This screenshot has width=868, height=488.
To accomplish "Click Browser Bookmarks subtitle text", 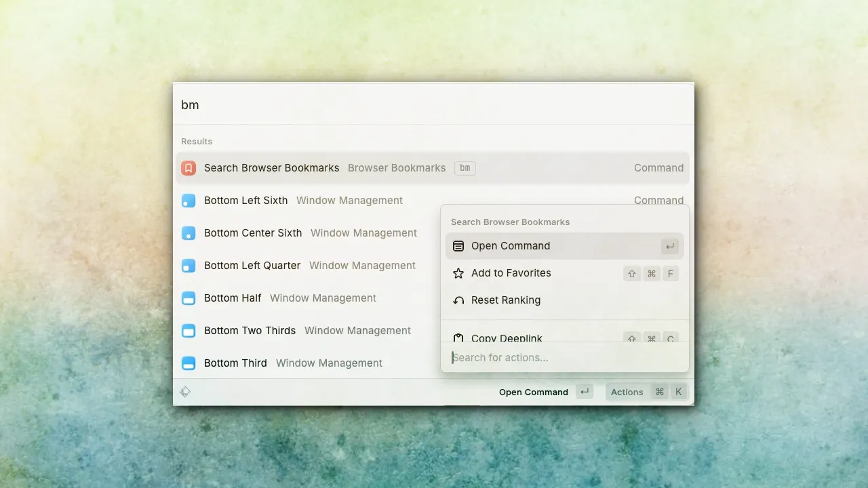I will point(397,168).
